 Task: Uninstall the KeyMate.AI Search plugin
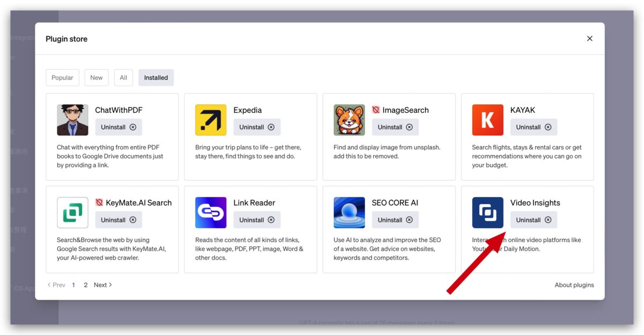[119, 220]
